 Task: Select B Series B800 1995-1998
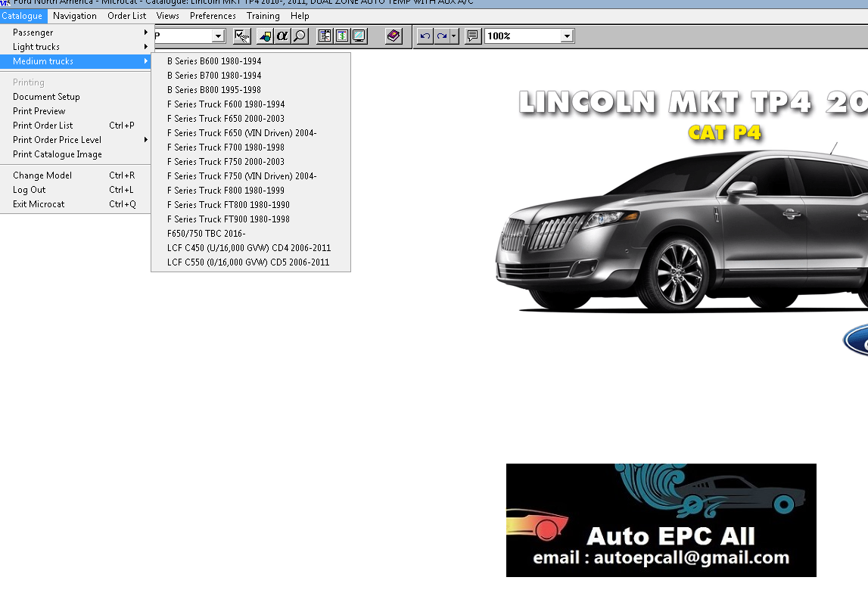pos(250,90)
